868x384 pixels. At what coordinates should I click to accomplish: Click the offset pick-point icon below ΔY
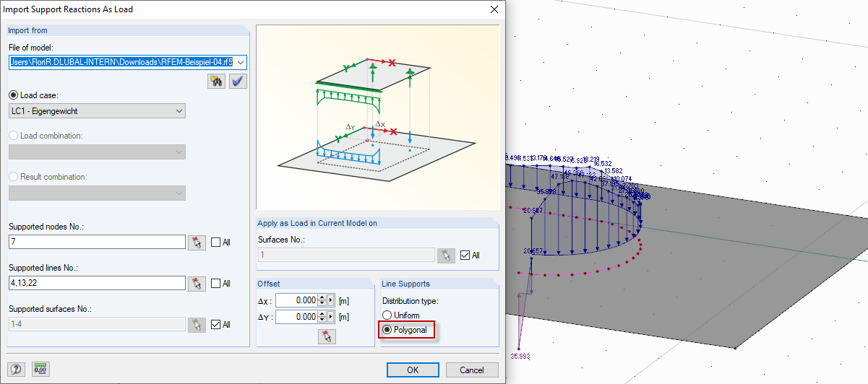coord(327,336)
